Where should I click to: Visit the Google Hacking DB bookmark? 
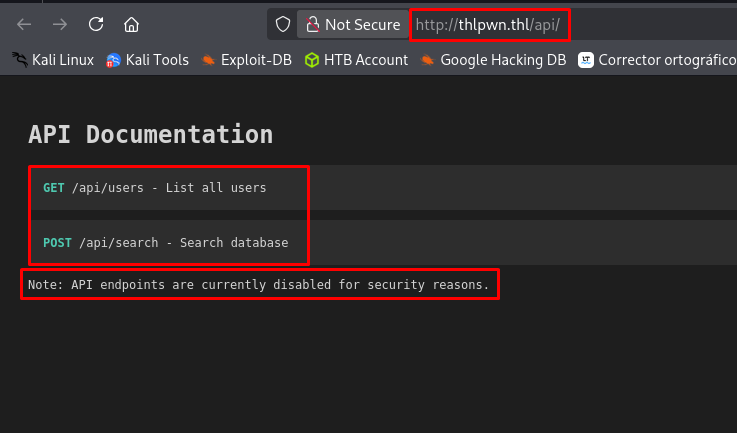[494, 60]
